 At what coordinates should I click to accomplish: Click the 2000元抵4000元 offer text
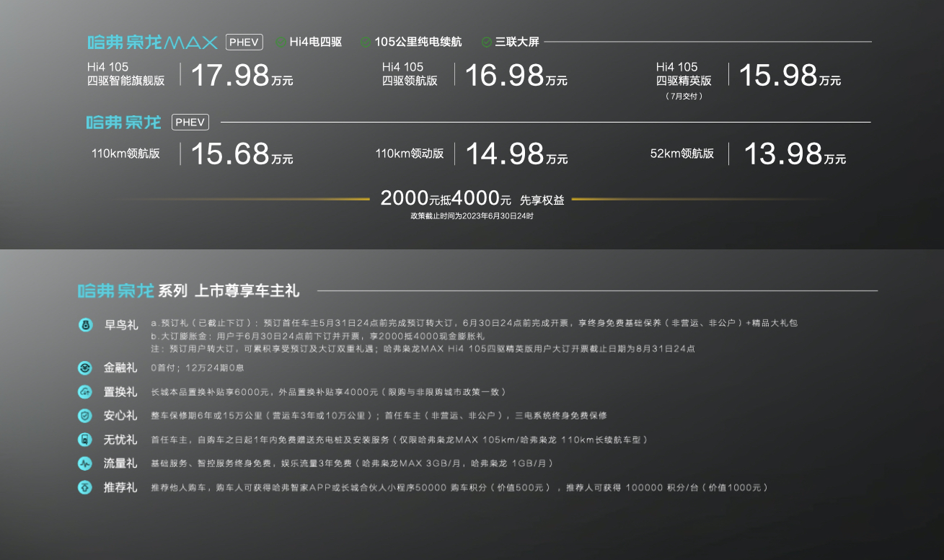click(x=446, y=199)
